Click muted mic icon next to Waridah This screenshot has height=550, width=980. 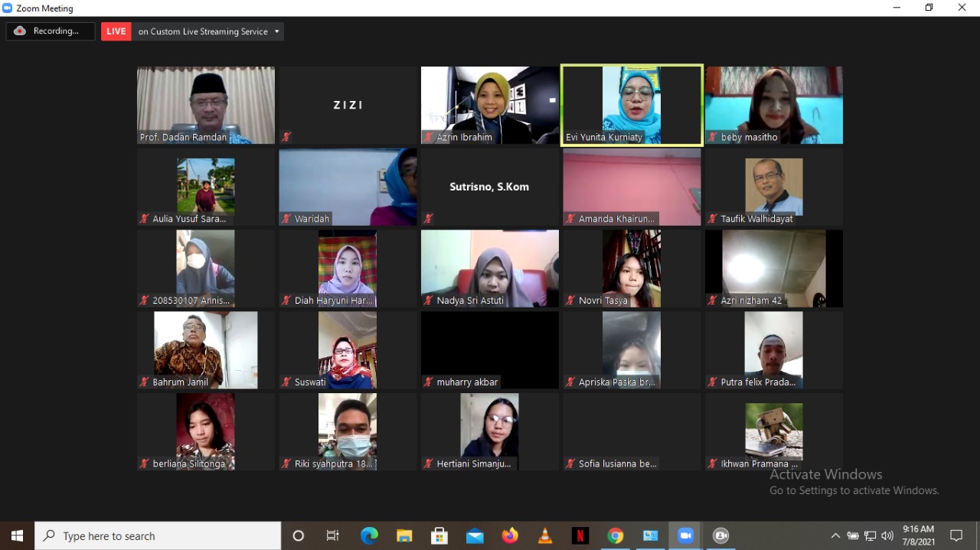(286, 219)
